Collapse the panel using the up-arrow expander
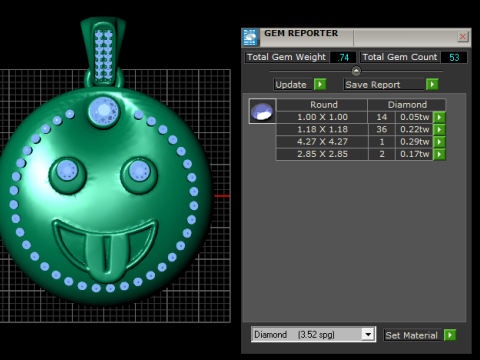 point(356,71)
